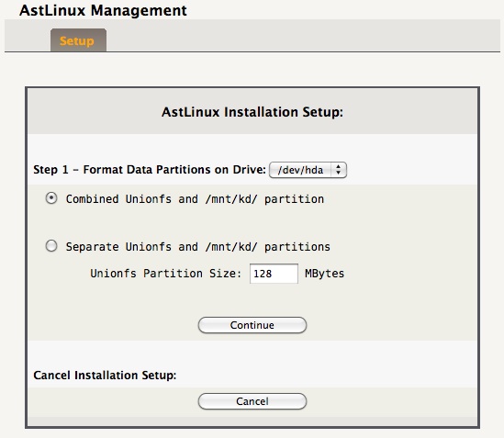Screen dimensions: 504x438
Task: Open the /dev/hda drive dropdown
Action: (x=308, y=170)
